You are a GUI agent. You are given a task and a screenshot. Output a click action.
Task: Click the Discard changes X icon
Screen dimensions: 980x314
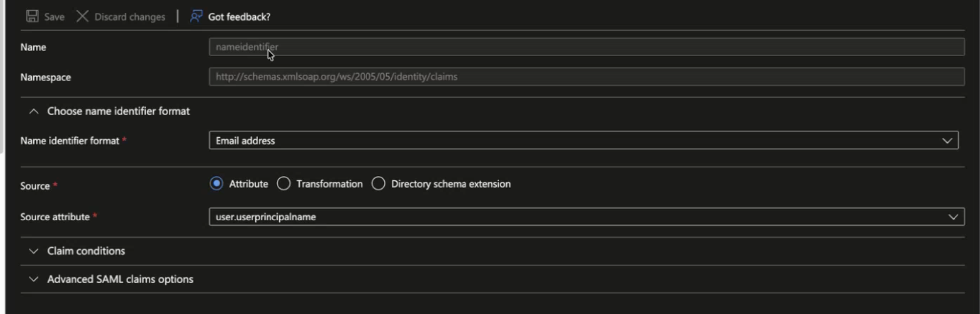(82, 16)
